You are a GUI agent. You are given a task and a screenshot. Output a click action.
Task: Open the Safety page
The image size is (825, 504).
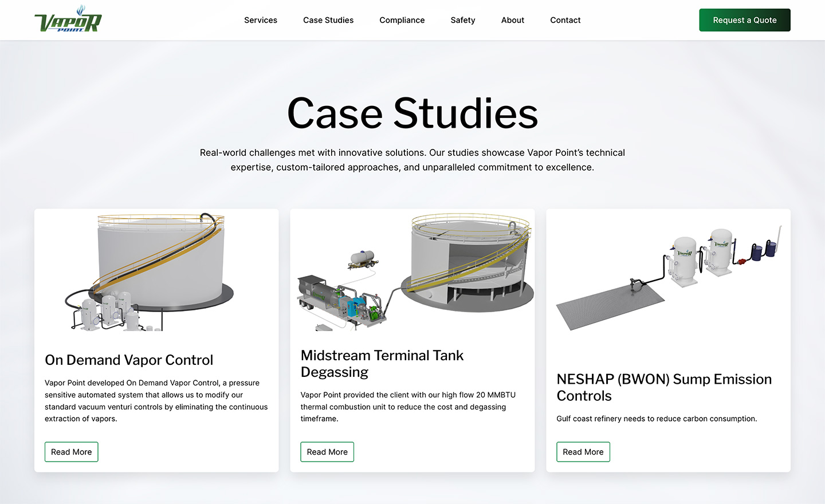point(462,20)
